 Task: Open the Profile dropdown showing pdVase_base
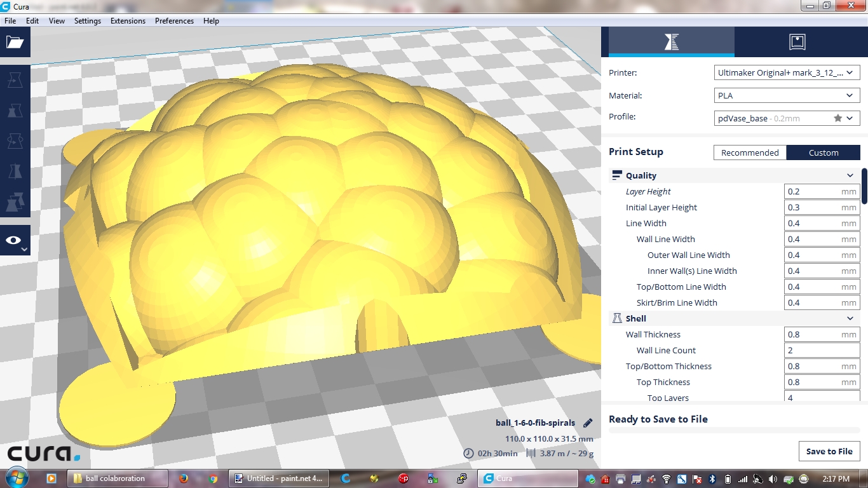point(787,118)
